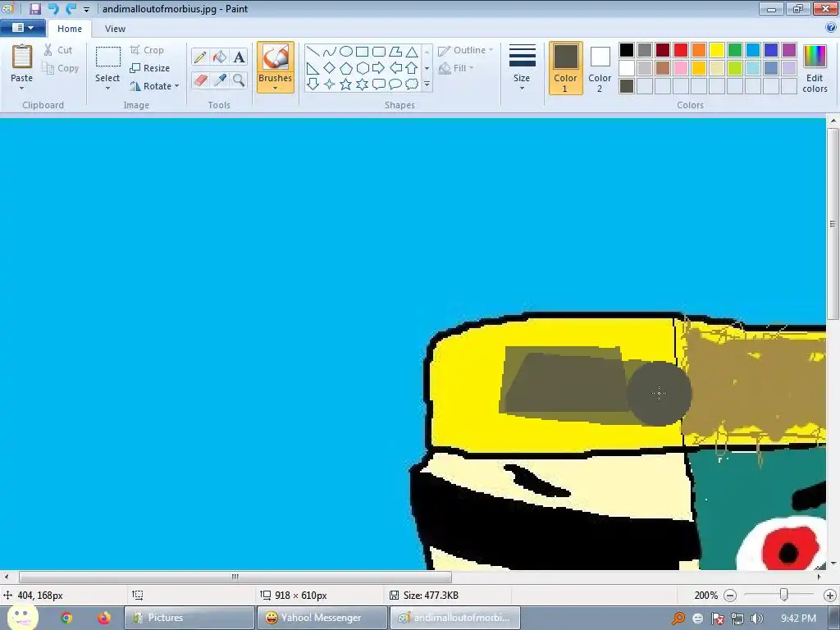Pick the purple color swatch

click(789, 50)
